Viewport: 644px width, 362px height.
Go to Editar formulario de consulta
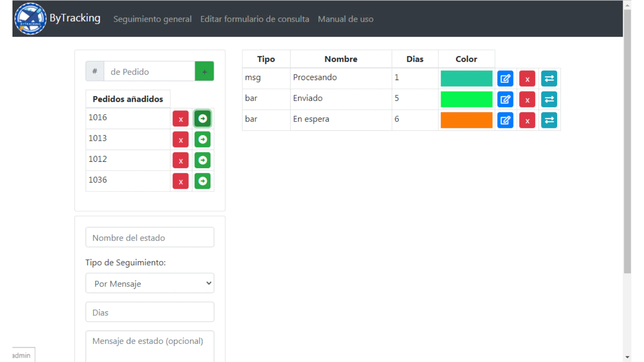tap(255, 19)
